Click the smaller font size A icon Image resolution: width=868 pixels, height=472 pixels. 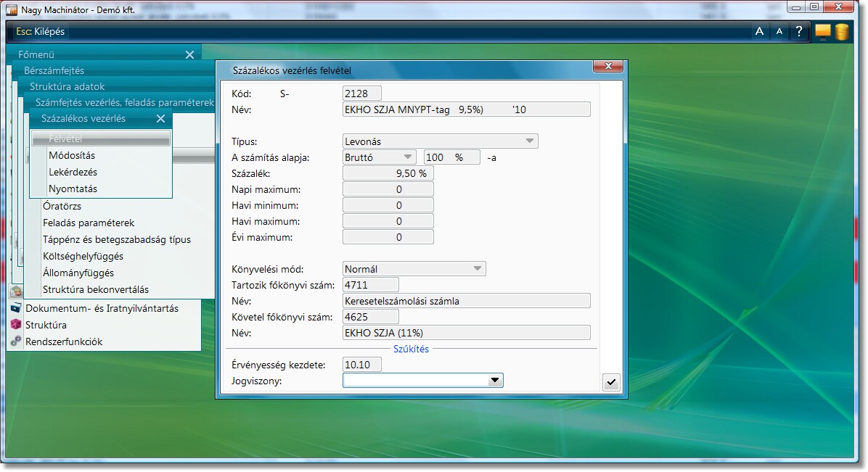coord(779,31)
